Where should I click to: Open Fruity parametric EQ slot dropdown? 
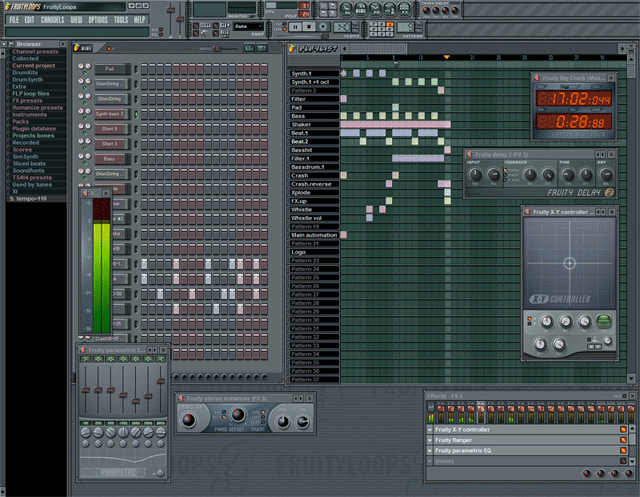point(430,451)
